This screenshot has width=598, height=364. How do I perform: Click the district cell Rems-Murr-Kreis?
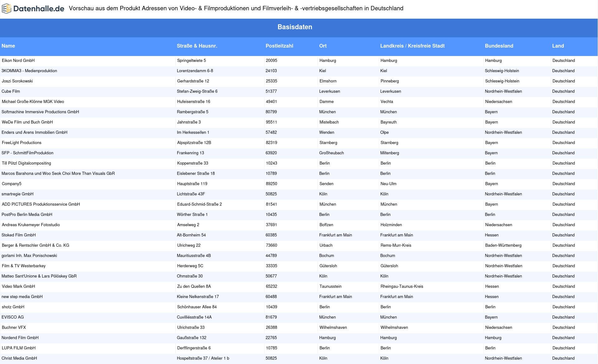pyautogui.click(x=396, y=245)
